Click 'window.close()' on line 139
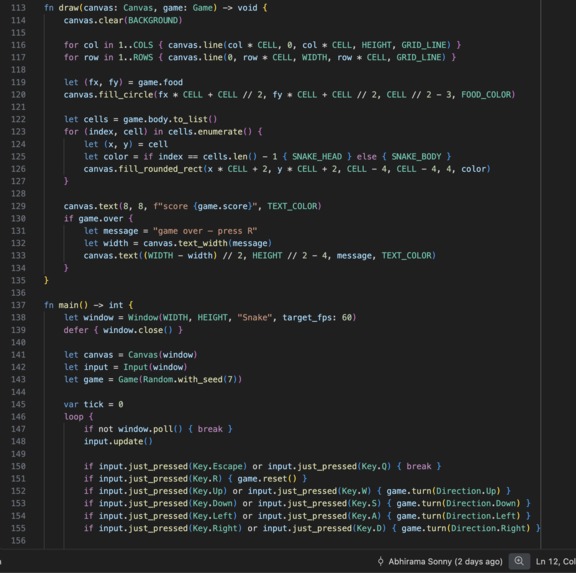The image size is (576, 573). pos(138,330)
